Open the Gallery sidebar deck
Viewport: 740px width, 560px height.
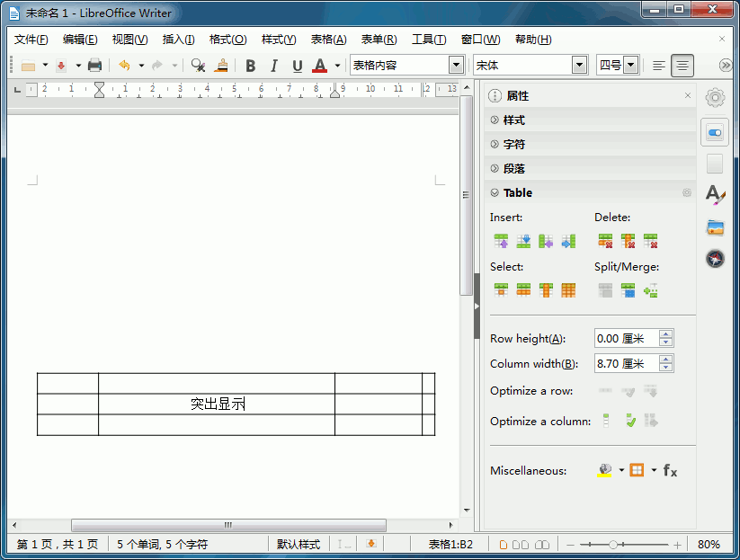click(715, 227)
